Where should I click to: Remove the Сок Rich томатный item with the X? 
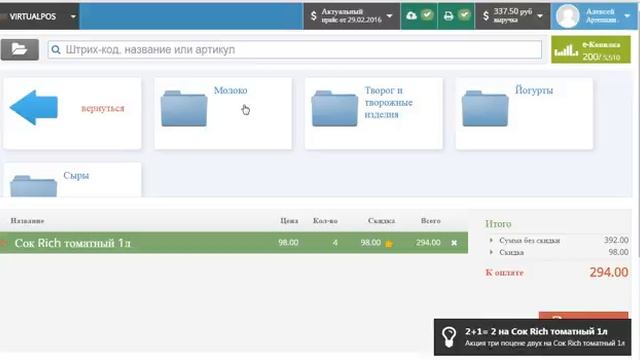454,243
